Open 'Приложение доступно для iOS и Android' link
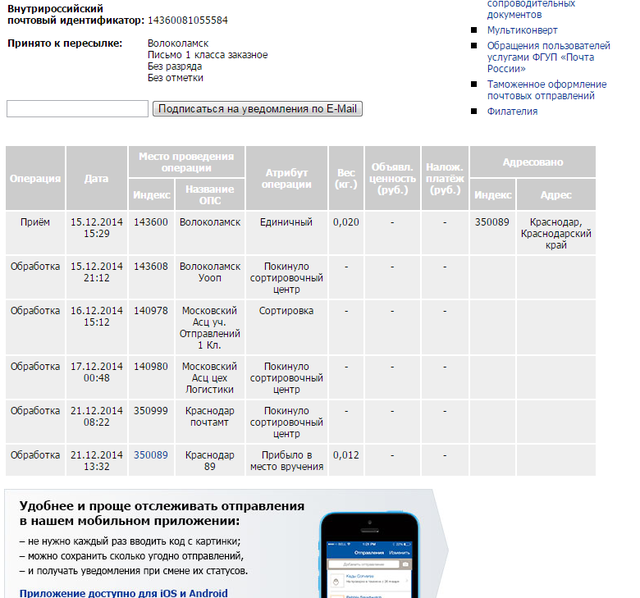The image size is (640, 598). coord(123,592)
